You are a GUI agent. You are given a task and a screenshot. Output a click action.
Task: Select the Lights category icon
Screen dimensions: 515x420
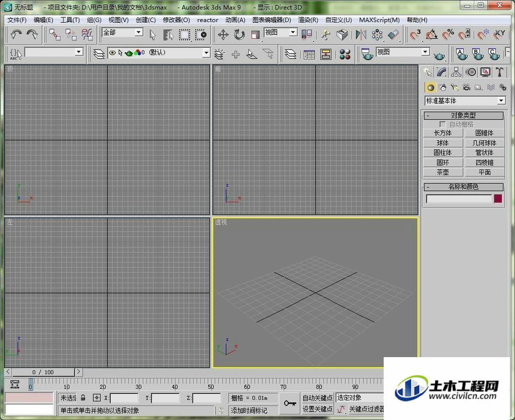point(455,87)
